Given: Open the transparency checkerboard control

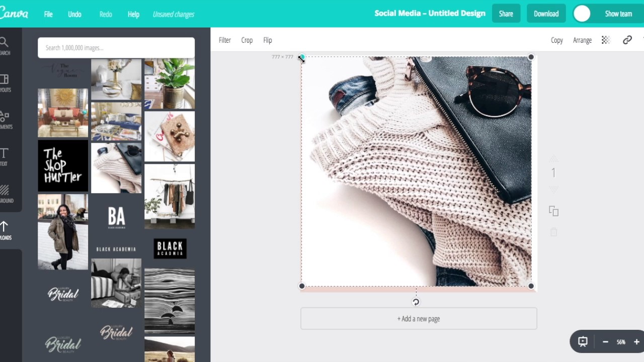Looking at the screenshot, I should (606, 40).
